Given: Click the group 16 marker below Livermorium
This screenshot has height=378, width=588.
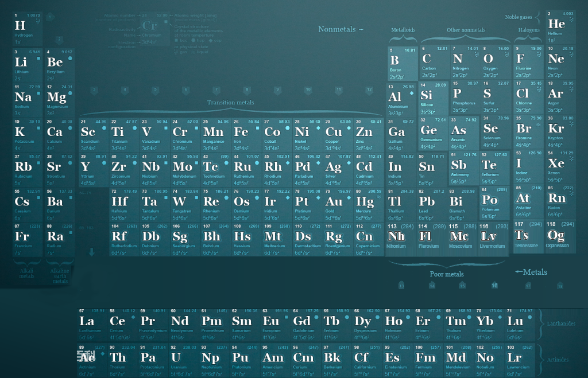Looking at the screenshot, I should [494, 286].
